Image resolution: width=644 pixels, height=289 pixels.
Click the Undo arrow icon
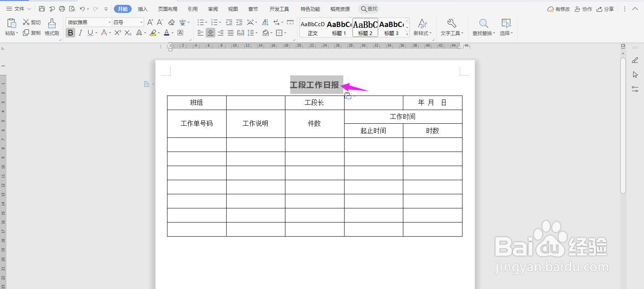point(82,8)
